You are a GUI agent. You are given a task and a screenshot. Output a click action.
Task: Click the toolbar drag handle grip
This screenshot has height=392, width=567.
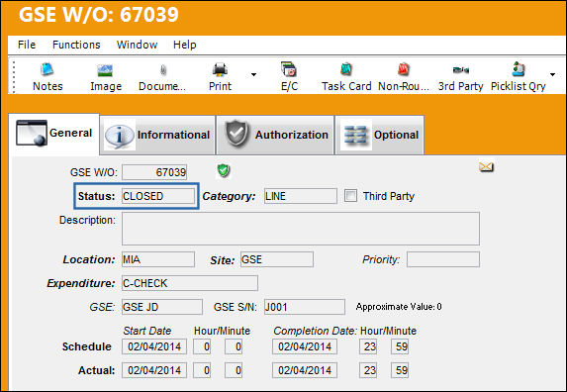tap(14, 76)
